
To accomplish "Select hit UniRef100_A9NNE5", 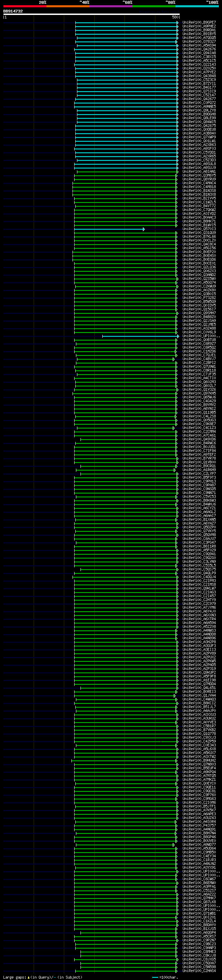I will point(199,106).
